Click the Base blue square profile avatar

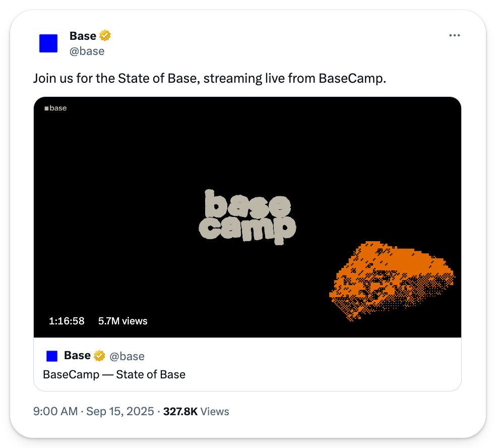click(49, 43)
